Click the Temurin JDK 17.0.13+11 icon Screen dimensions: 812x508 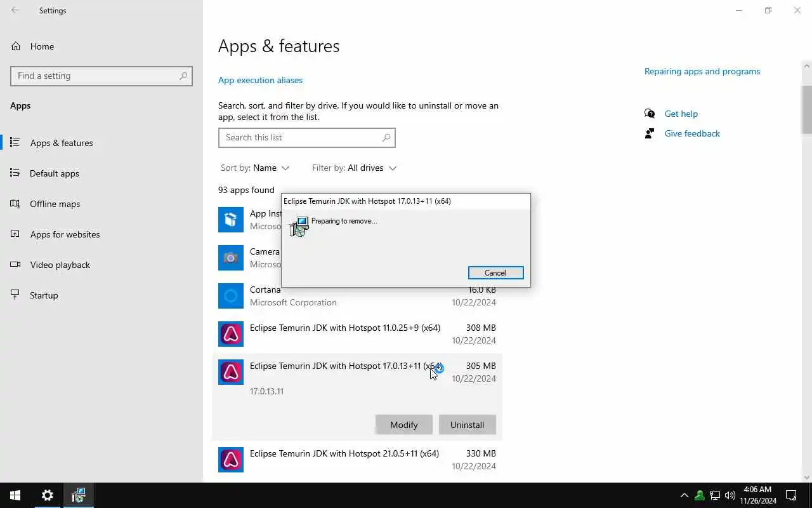tap(231, 372)
